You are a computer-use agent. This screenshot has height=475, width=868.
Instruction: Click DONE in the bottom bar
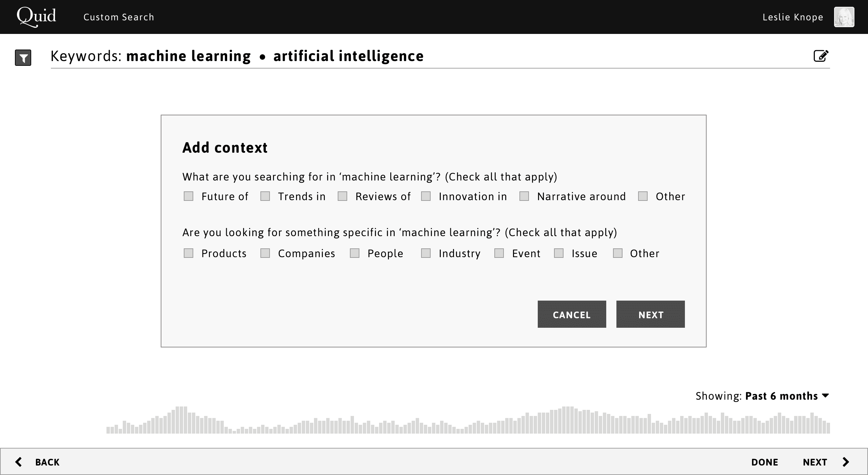765,462
